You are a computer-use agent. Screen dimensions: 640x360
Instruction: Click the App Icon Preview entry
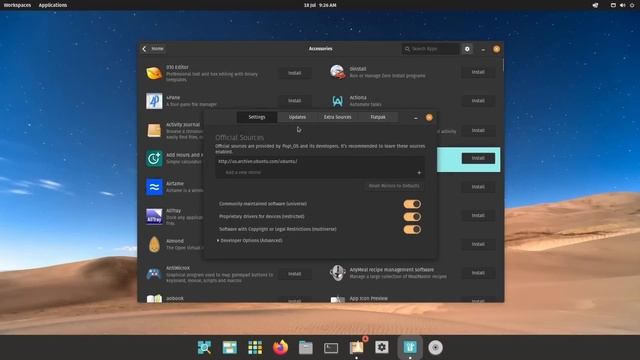point(368,298)
